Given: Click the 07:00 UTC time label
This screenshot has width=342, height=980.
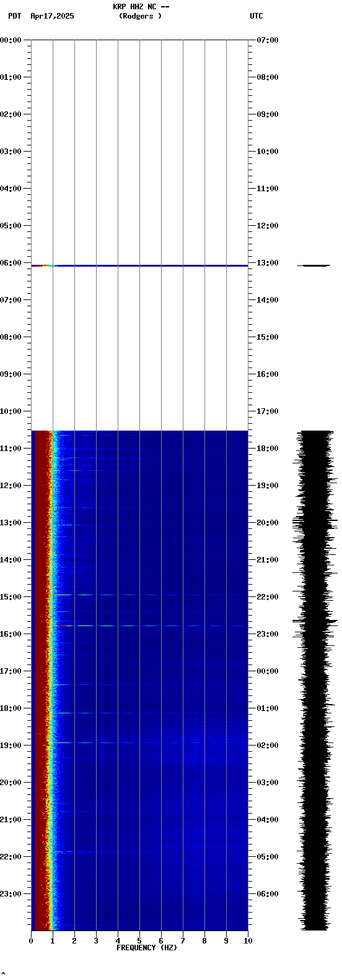Looking at the screenshot, I should pyautogui.click(x=268, y=40).
